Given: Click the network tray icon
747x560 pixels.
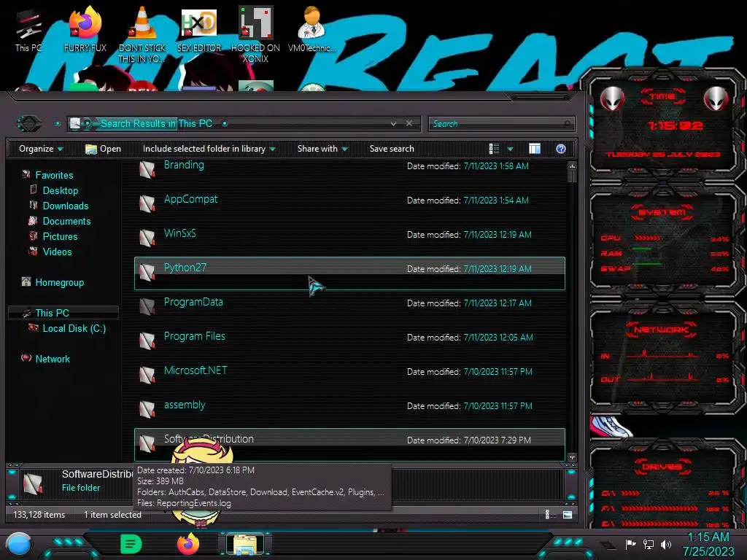Looking at the screenshot, I should (x=649, y=544).
